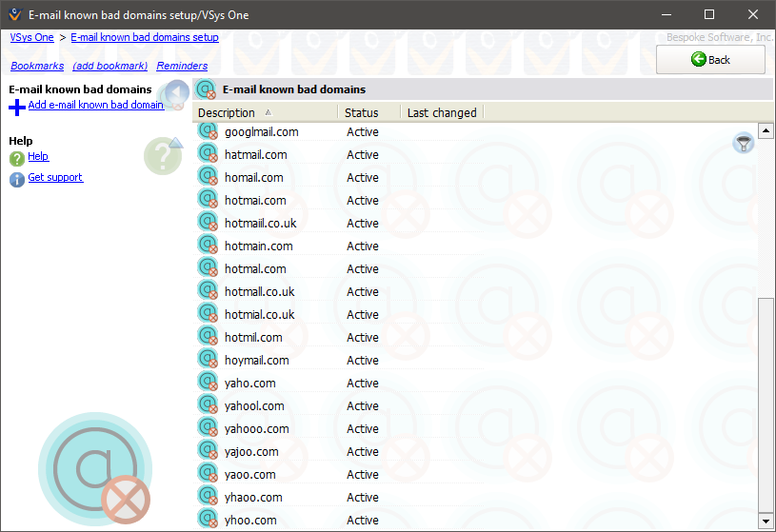Viewport: 776px width, 532px height.
Task: Click the bad-domain icon beside yahooo.com
Action: click(x=208, y=429)
